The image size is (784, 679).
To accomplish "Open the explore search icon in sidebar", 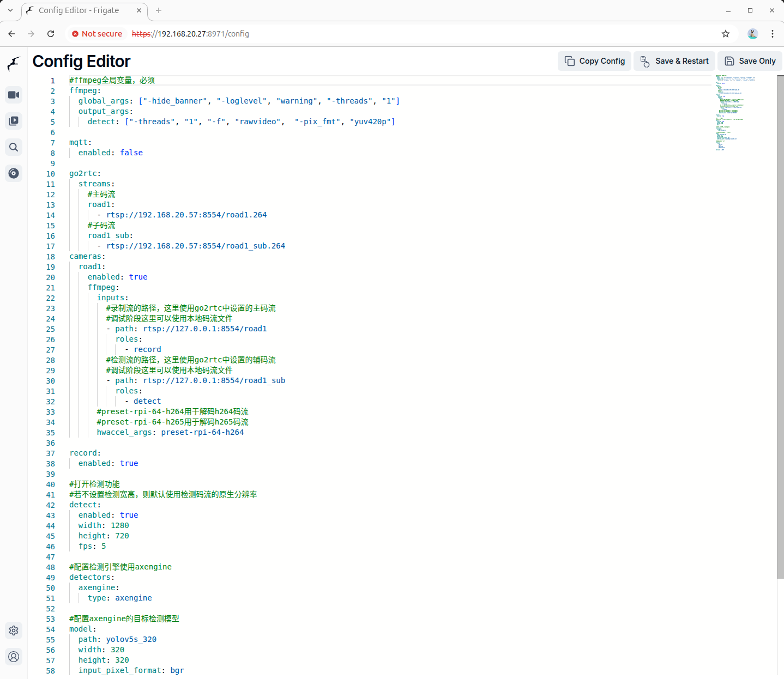I will point(14,147).
